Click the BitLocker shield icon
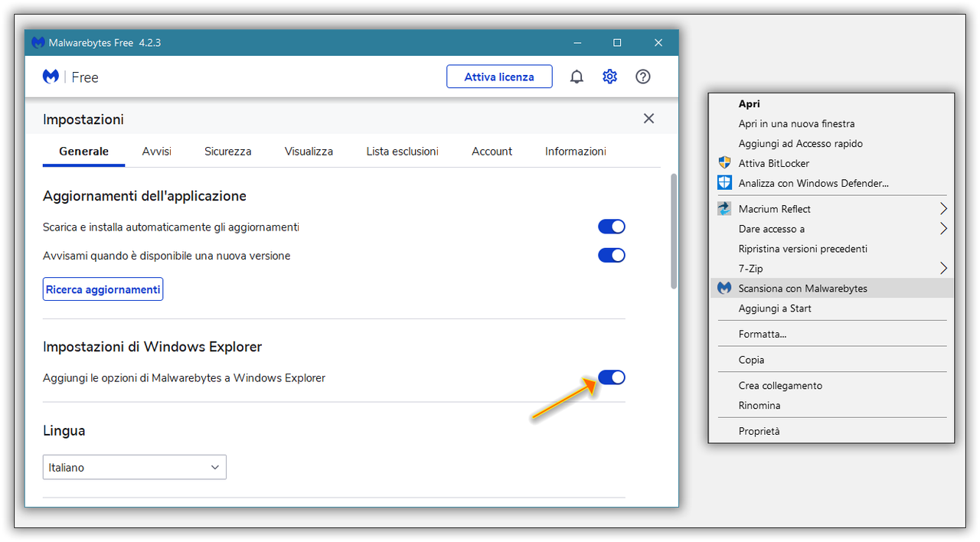The width and height of the screenshot is (980, 542). tap(724, 163)
